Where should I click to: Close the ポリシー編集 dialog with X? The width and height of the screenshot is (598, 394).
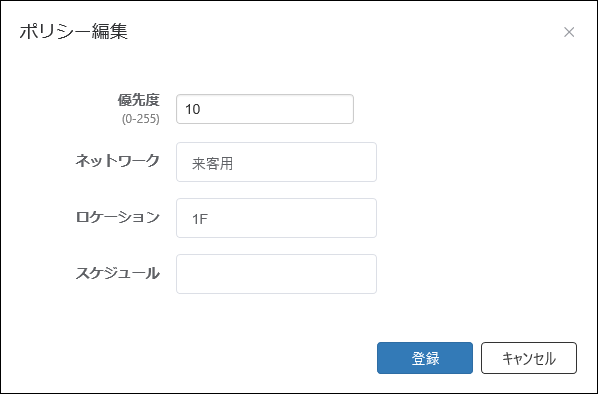(569, 32)
